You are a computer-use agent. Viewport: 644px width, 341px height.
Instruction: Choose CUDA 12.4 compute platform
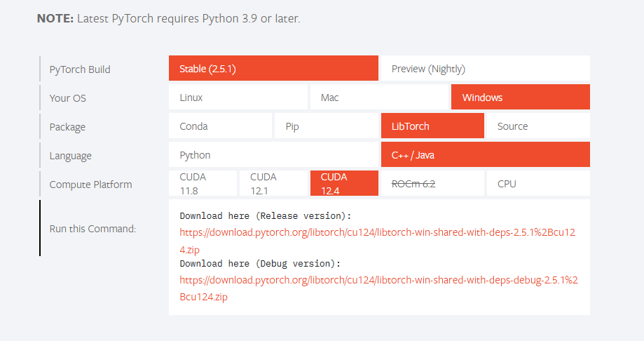tap(344, 183)
